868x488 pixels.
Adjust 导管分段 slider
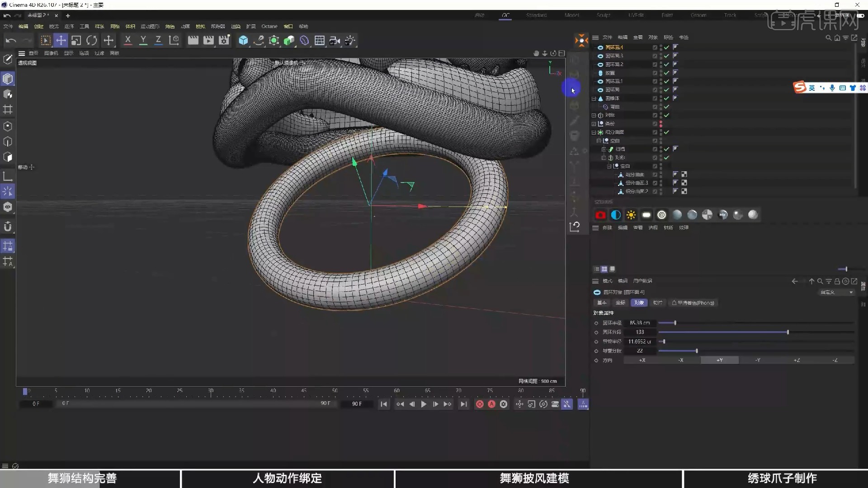point(756,351)
